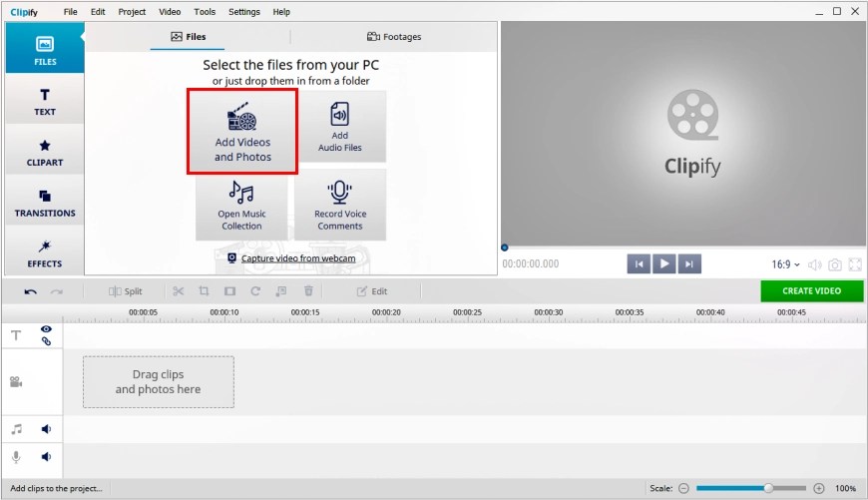Open the Transitions sidebar panel
This screenshot has width=868, height=500.
point(45,203)
